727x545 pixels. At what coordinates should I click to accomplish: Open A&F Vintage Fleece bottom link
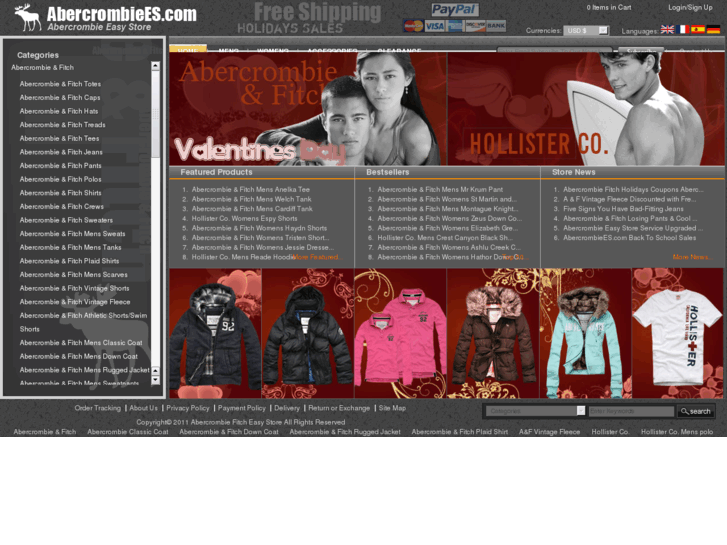point(549,432)
